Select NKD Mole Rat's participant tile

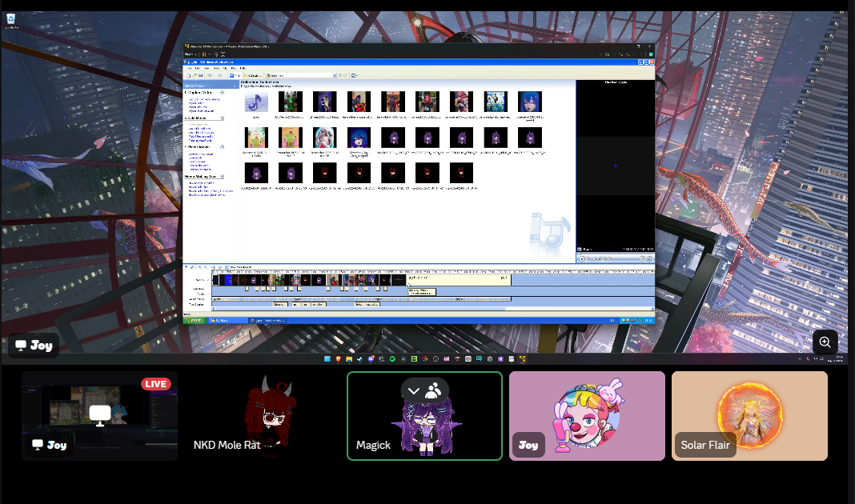[263, 416]
